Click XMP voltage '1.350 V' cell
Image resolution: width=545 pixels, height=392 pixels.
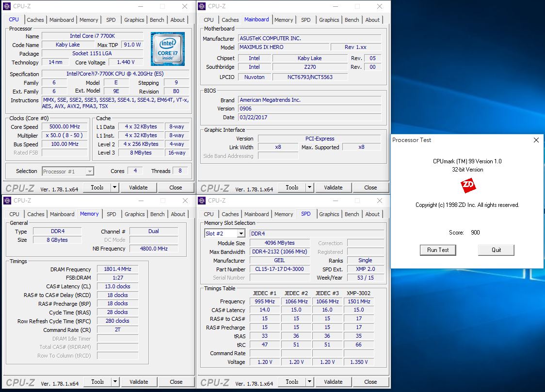(x=359, y=362)
